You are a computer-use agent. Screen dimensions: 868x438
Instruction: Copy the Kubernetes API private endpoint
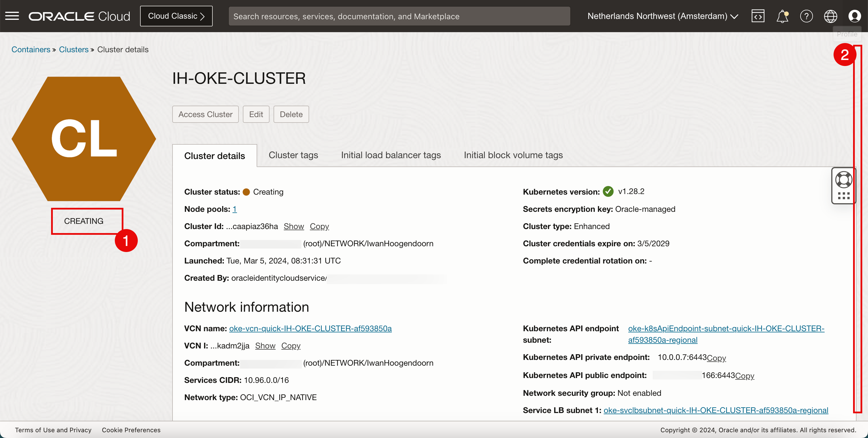(x=716, y=358)
